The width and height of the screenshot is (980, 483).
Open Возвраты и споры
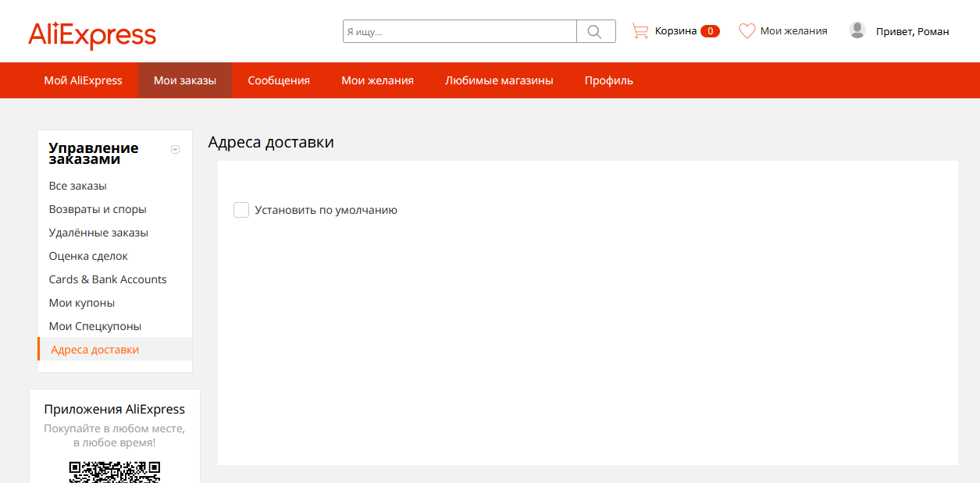coord(98,209)
